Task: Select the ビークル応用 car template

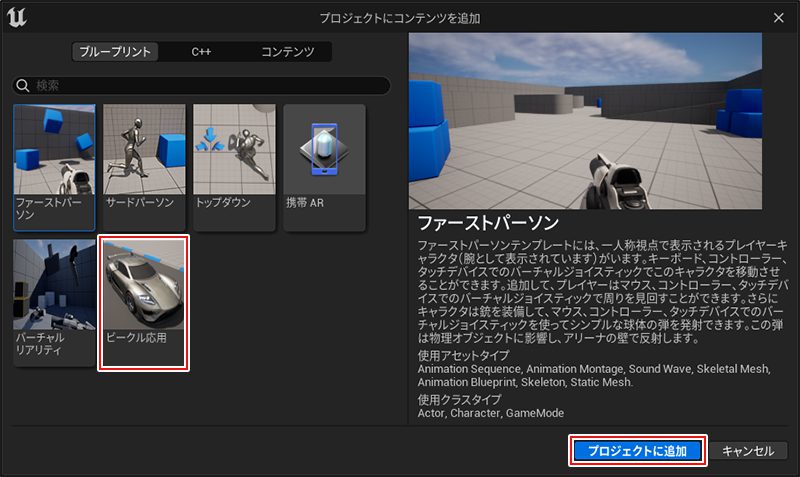Action: tap(144, 302)
